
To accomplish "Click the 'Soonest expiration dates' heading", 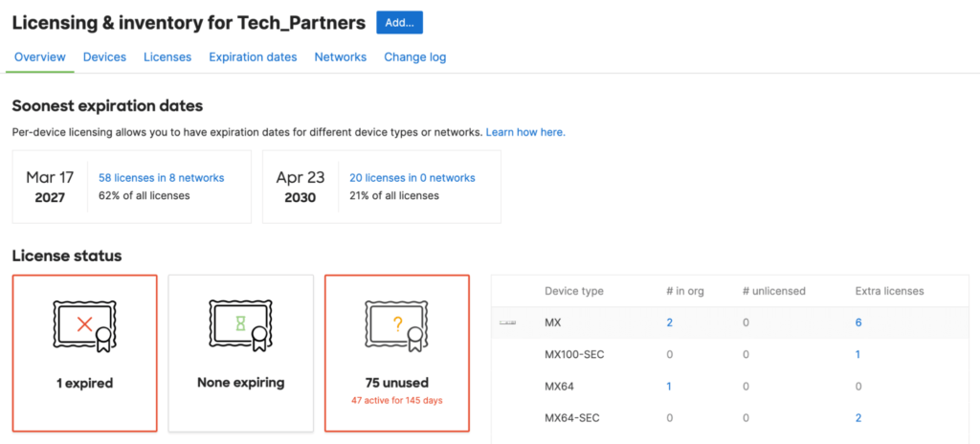I will point(107,106).
